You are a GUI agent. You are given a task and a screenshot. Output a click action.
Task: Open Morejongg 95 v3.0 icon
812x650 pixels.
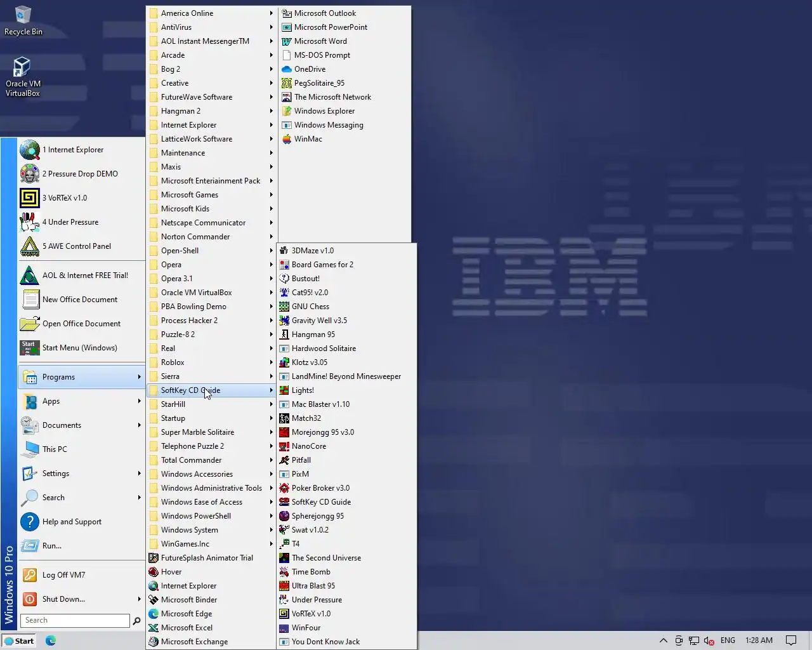[x=284, y=432]
